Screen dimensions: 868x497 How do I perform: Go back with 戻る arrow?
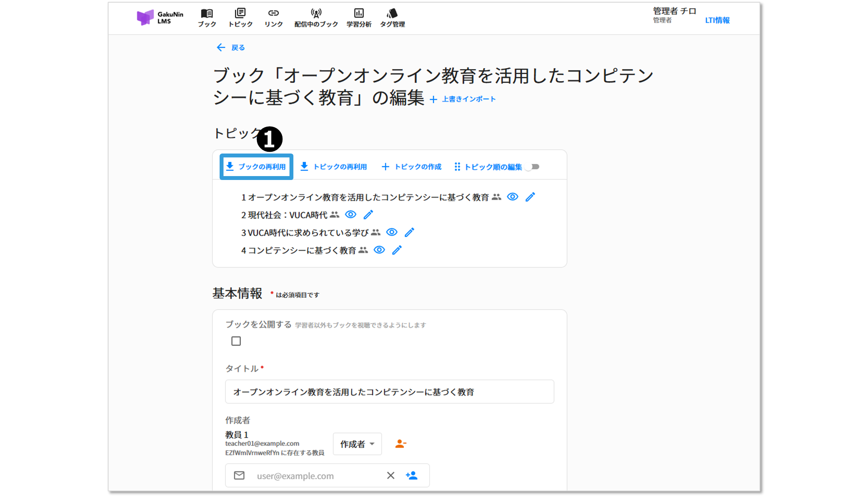[230, 48]
